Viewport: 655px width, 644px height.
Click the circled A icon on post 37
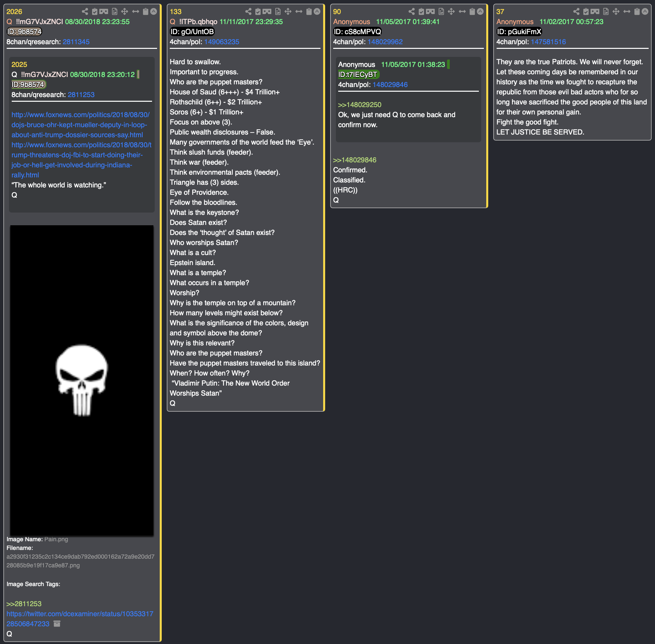(645, 11)
